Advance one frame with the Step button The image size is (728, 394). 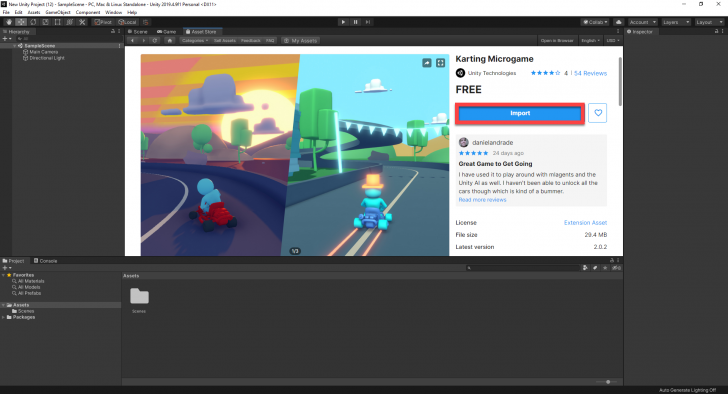coord(368,22)
